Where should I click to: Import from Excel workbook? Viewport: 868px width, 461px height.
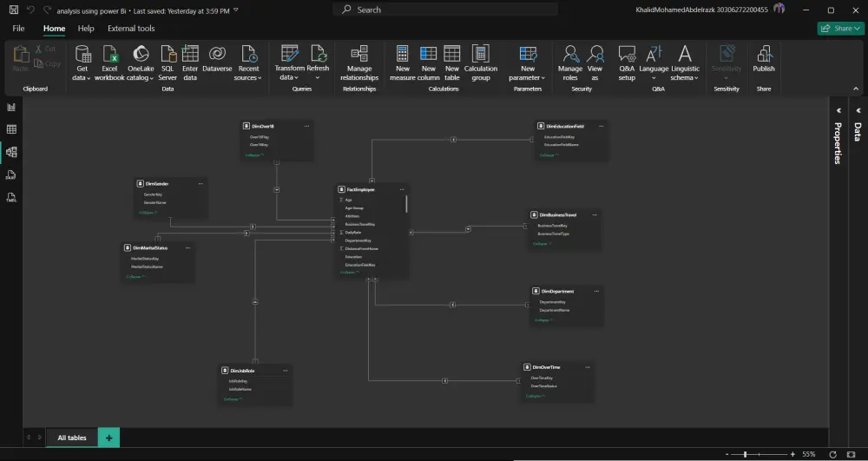tap(109, 63)
